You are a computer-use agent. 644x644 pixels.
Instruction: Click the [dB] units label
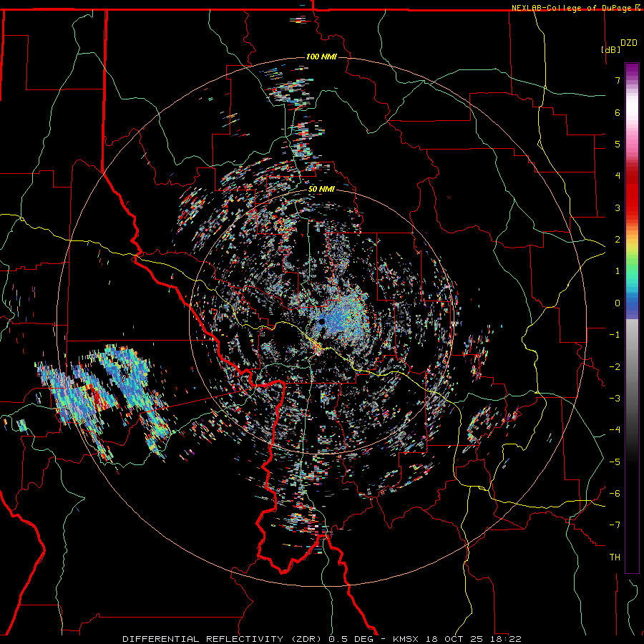[x=611, y=49]
